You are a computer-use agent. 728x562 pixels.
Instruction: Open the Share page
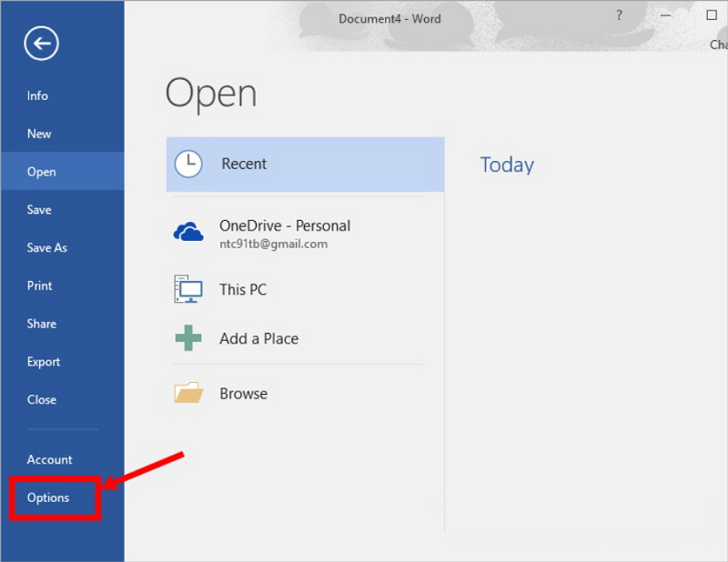[x=42, y=324]
